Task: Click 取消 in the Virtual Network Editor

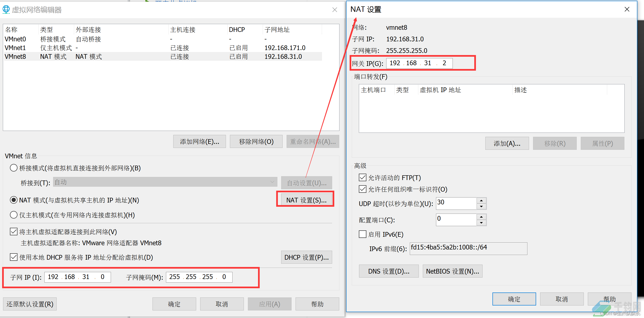Action: (x=222, y=304)
